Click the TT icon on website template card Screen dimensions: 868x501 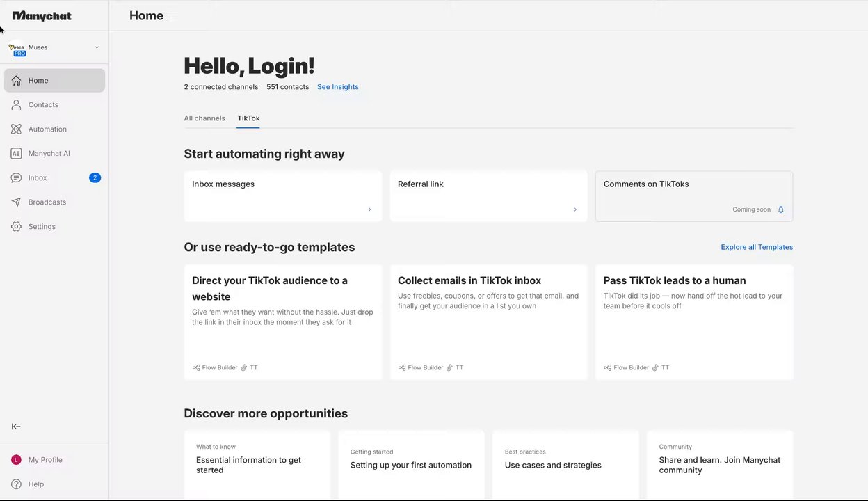244,368
